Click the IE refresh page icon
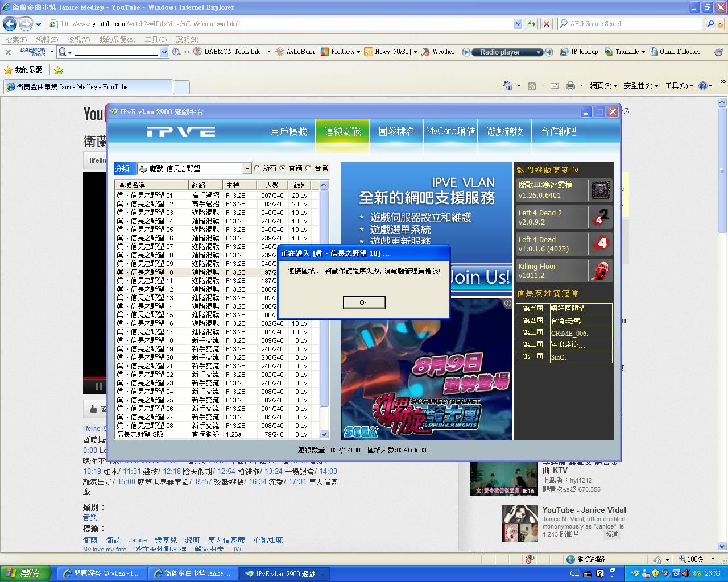This screenshot has width=728, height=582. (x=532, y=24)
